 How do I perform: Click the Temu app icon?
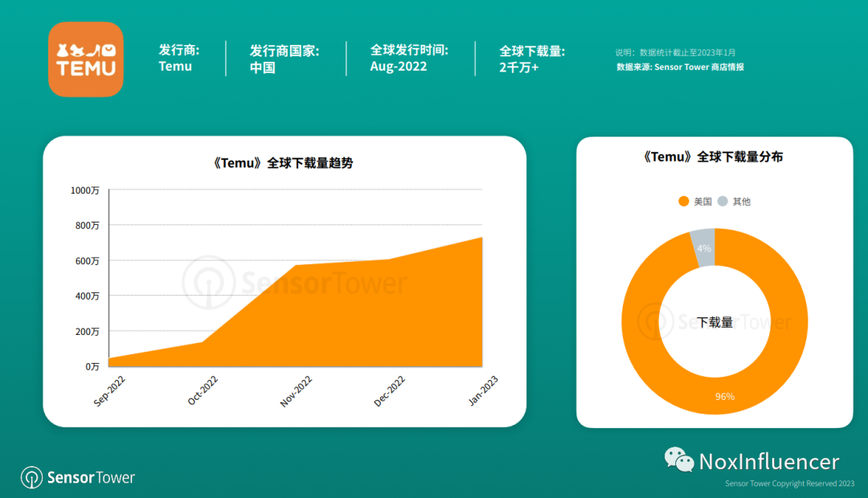coord(85,59)
